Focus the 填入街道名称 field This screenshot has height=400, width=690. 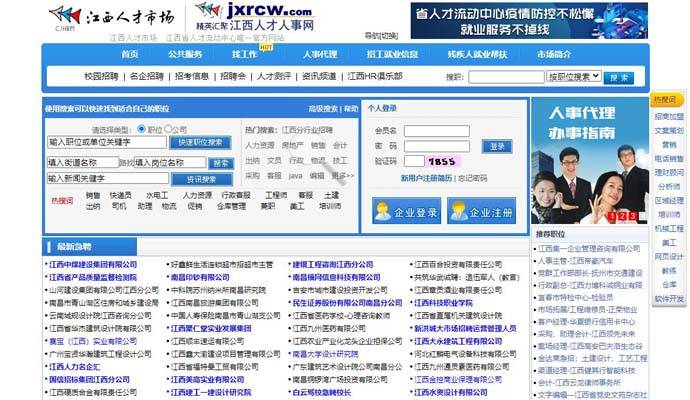[x=83, y=162]
